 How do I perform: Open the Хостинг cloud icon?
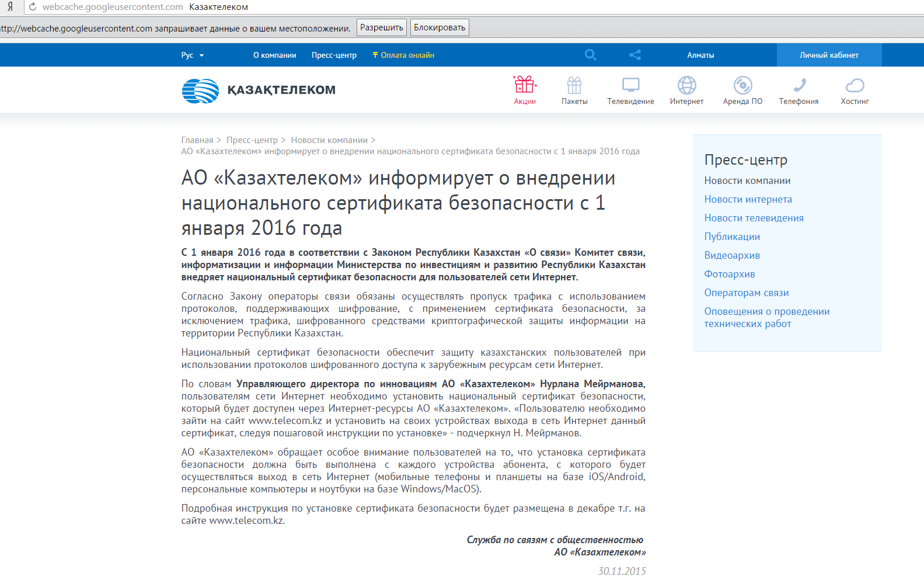click(x=855, y=85)
